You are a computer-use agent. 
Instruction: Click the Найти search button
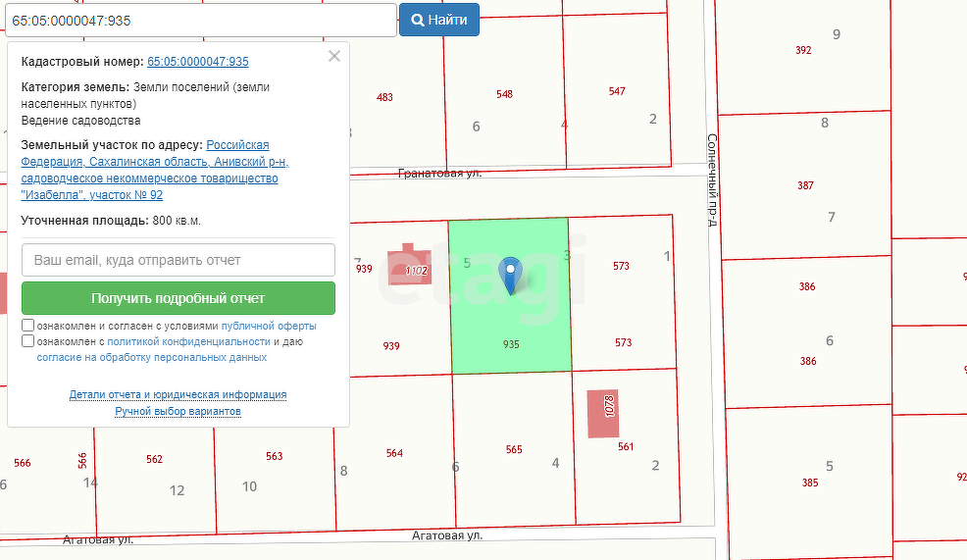click(x=438, y=20)
